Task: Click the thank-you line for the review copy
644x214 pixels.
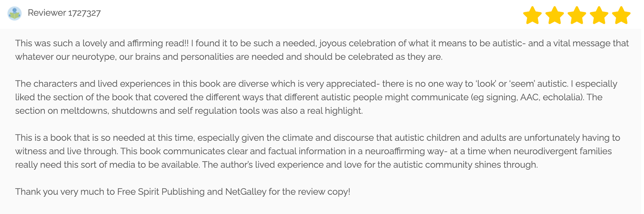Action: [x=182, y=192]
